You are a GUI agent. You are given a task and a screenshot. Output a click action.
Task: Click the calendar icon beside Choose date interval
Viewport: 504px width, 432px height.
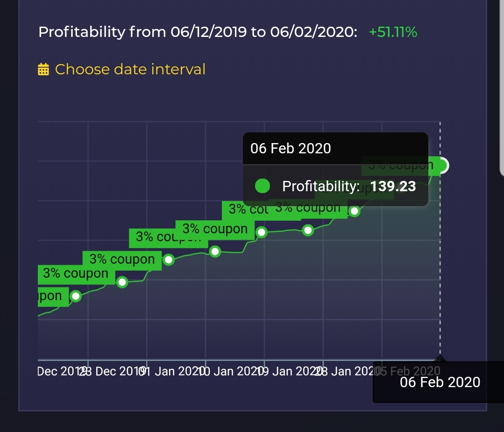(x=43, y=70)
